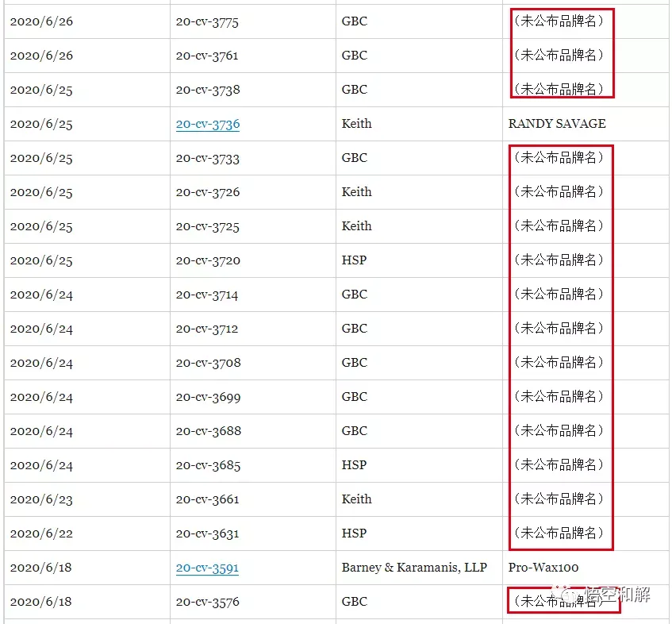The image size is (672, 624).
Task: Click case number 20-cv-3720
Action: (208, 260)
